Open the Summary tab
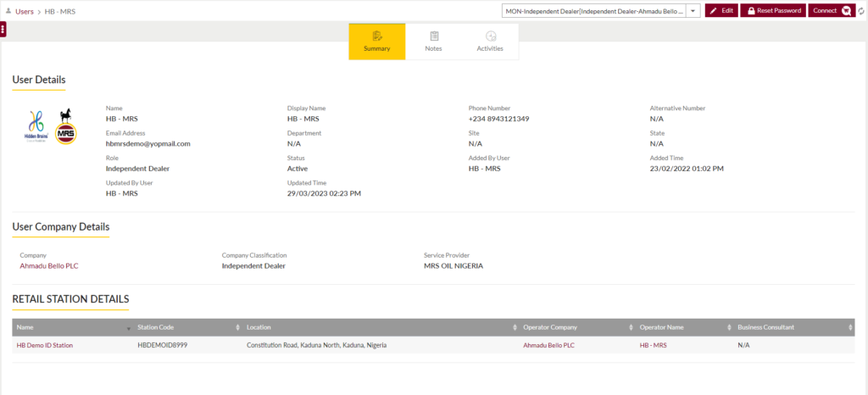 (377, 42)
